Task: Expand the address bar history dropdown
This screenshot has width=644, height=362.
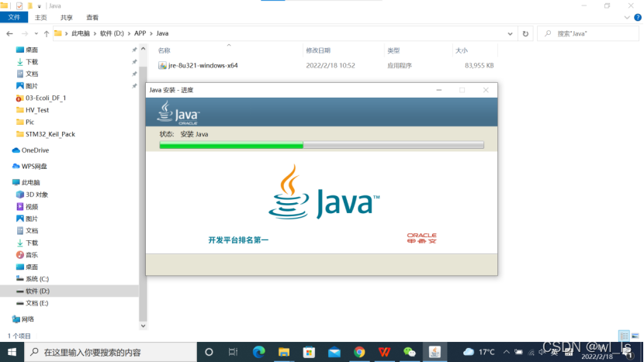Action: 510,33
